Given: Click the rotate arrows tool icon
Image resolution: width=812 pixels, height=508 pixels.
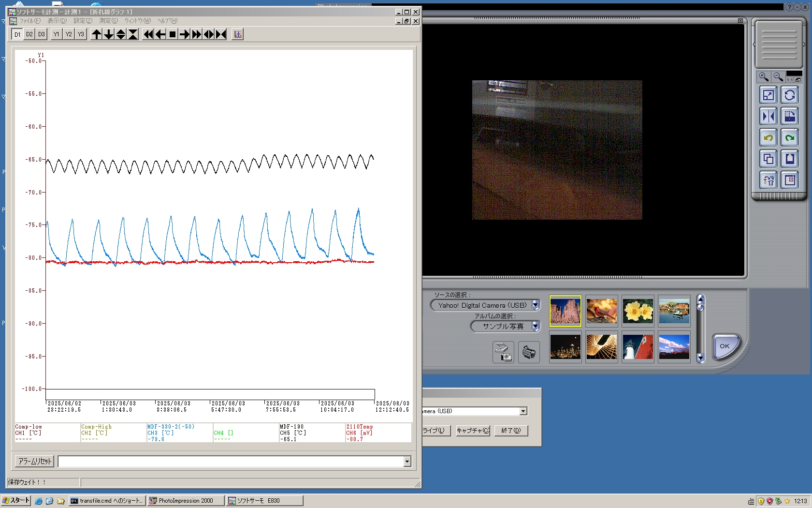Looking at the screenshot, I should point(790,95).
